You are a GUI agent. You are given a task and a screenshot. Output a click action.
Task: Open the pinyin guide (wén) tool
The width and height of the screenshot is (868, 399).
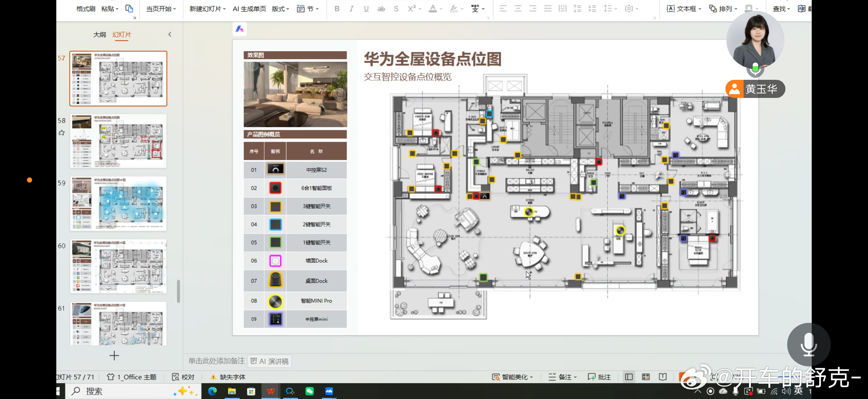point(475,9)
